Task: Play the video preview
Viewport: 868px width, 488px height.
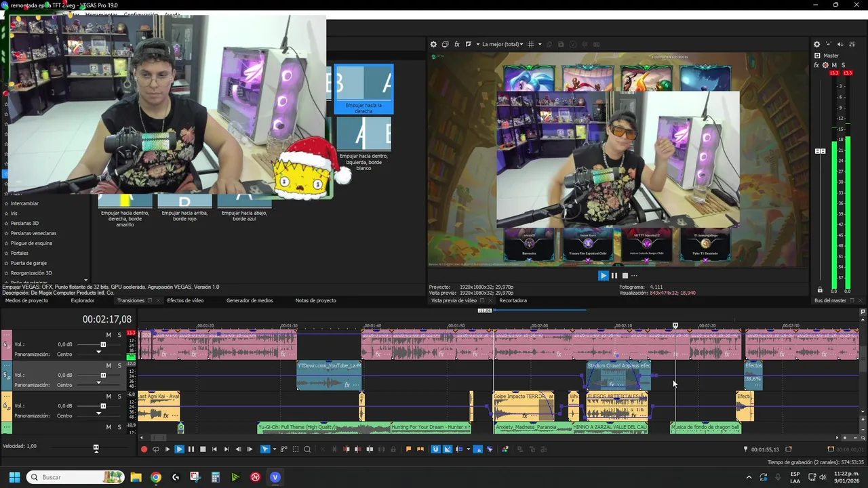Action: click(x=603, y=276)
